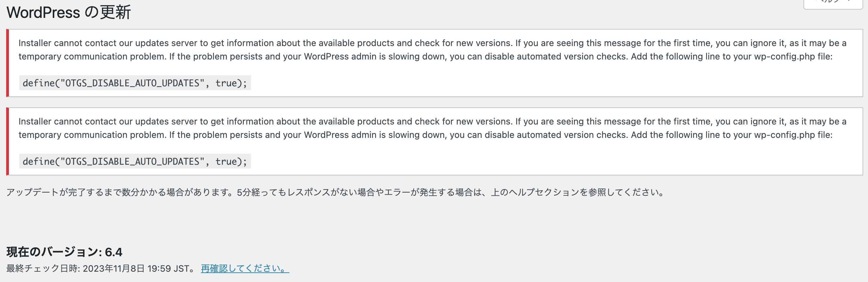Click the "WordPress の更新" page heading
The height and width of the screenshot is (282, 868).
click(69, 12)
